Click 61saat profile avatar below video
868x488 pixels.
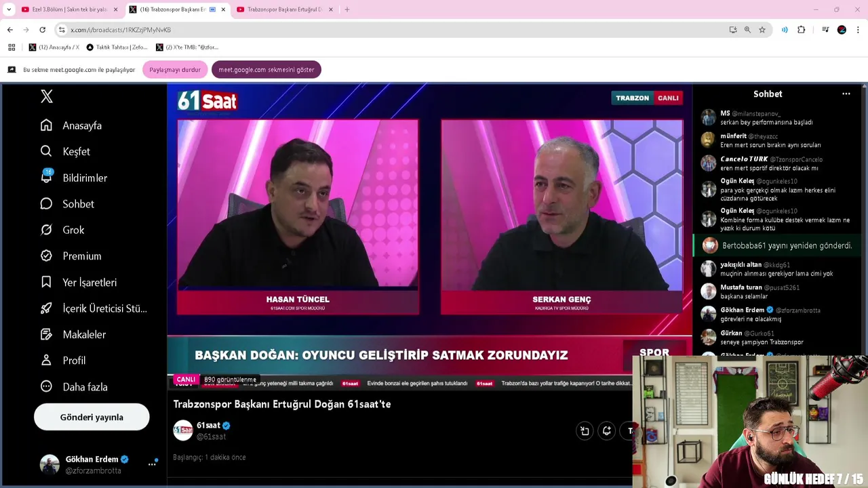pos(183,430)
